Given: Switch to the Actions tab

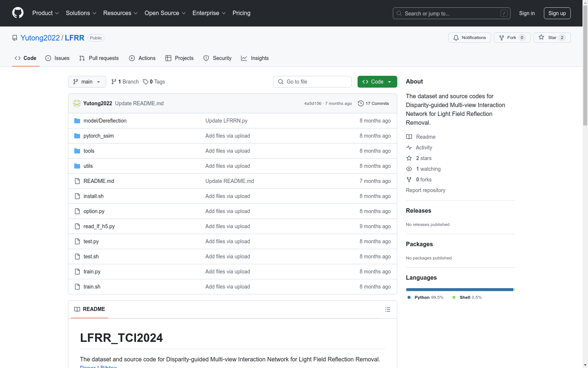Looking at the screenshot, I should [x=142, y=58].
